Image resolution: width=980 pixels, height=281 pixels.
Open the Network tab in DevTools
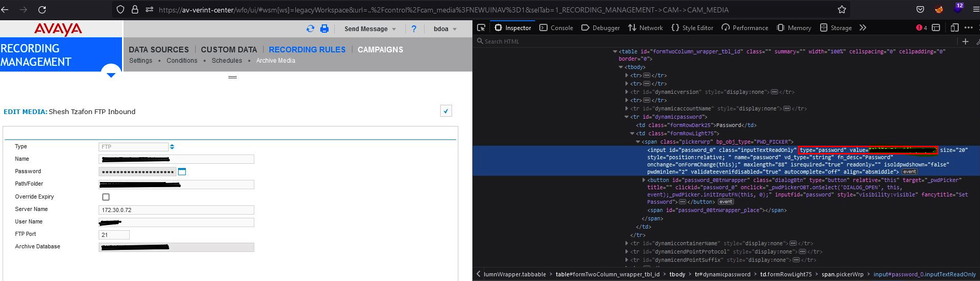(x=645, y=27)
